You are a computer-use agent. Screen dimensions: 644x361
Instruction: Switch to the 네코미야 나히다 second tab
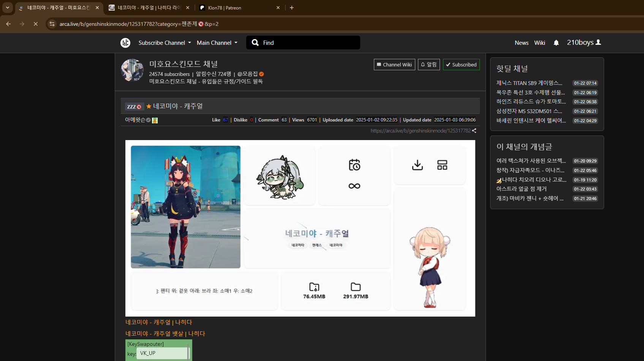(x=149, y=8)
